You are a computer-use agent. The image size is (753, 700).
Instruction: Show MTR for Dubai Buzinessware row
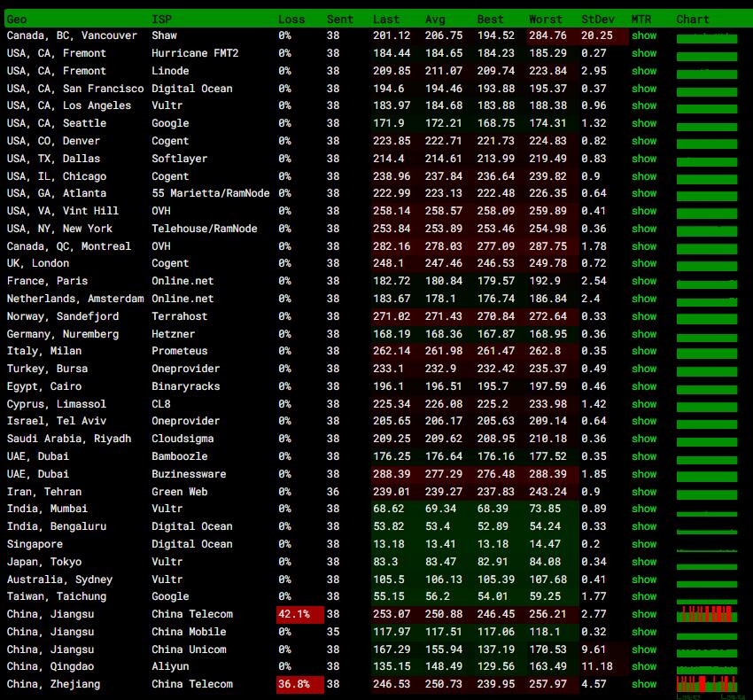[644, 474]
